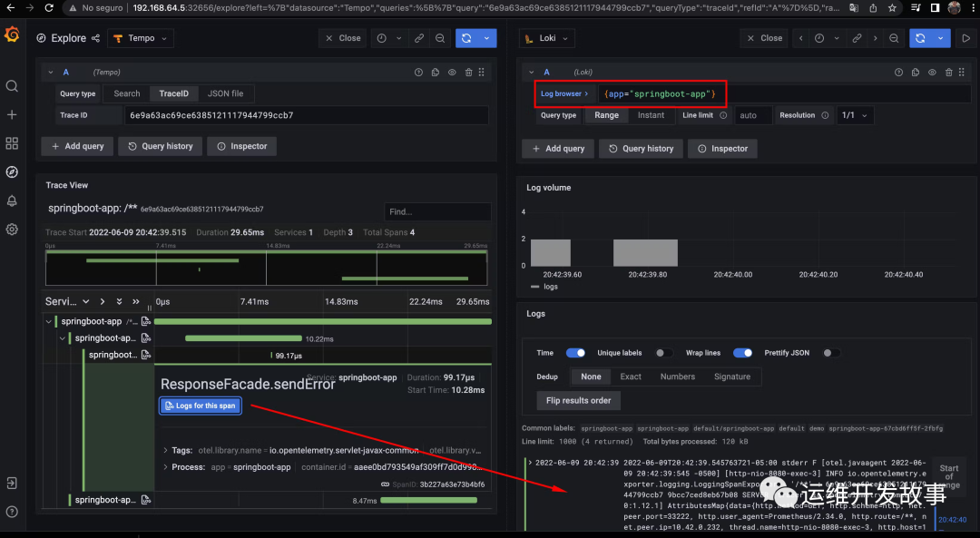Delete Tempo query A with trash icon
The height and width of the screenshot is (538, 980).
pyautogui.click(x=468, y=73)
